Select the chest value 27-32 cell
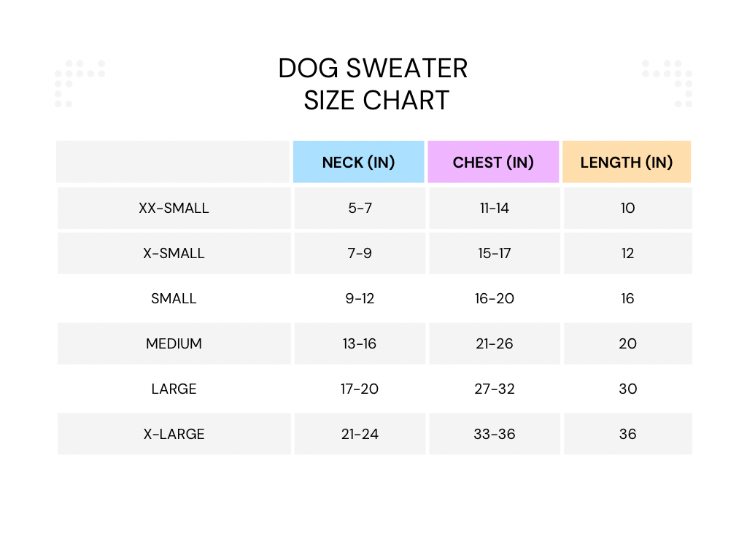This screenshot has width=747, height=560. pos(495,389)
